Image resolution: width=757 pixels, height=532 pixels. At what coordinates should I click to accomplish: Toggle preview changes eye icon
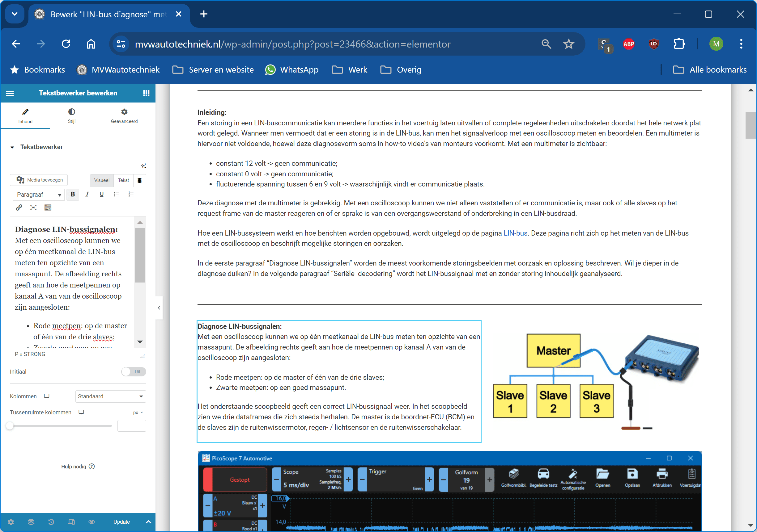92,522
